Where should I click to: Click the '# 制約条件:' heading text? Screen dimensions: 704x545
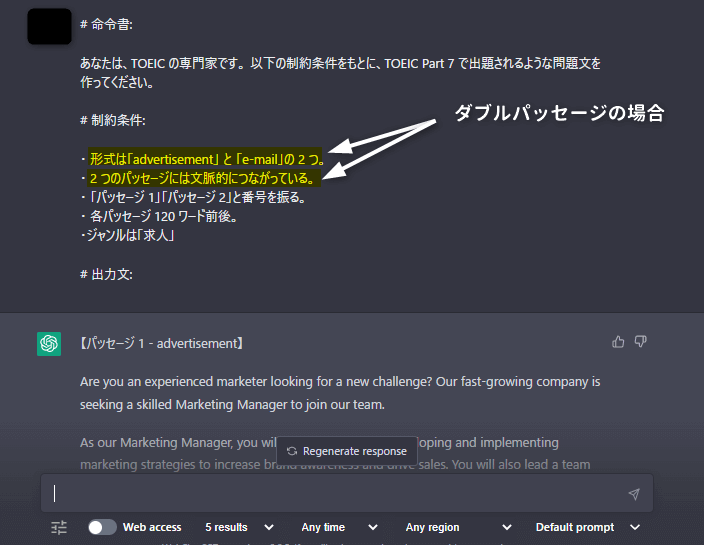[113, 120]
